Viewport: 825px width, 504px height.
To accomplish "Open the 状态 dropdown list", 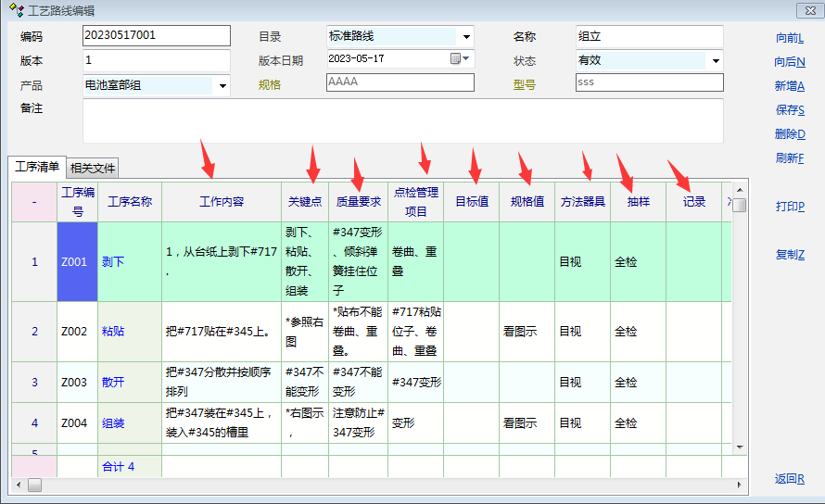I will (715, 61).
